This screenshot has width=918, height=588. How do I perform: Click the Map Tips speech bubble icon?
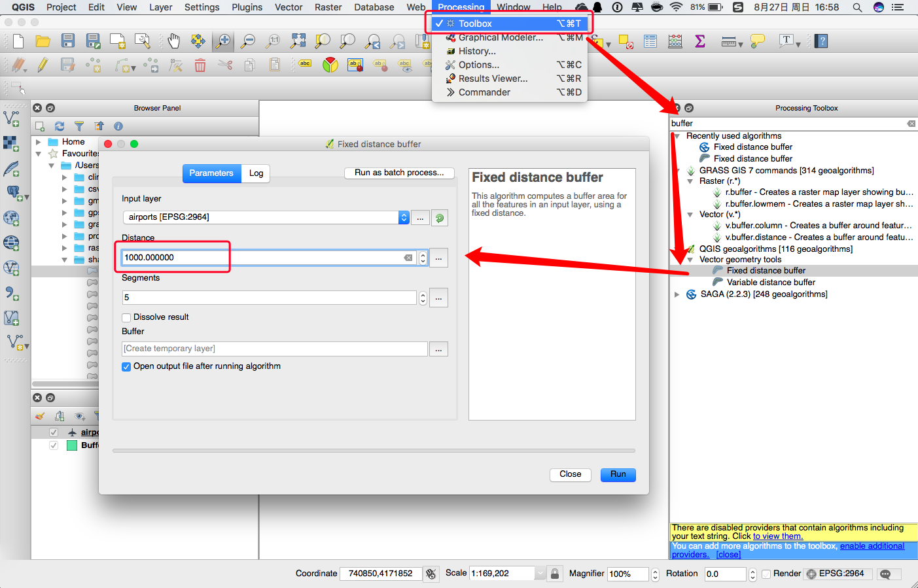point(758,41)
